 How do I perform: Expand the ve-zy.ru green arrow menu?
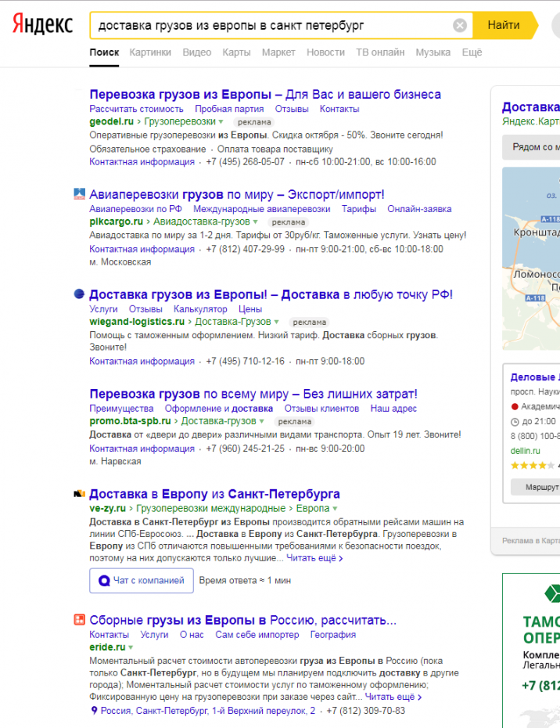tap(335, 508)
